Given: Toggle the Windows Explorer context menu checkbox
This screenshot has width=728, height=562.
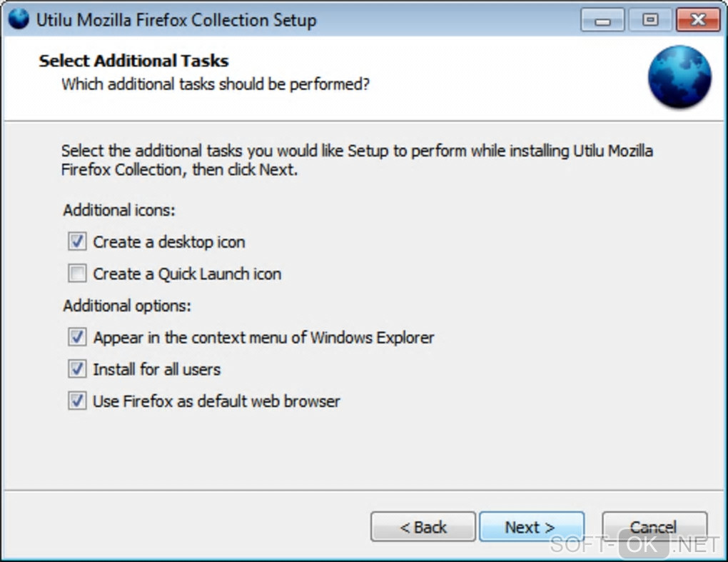Looking at the screenshot, I should pos(77,337).
